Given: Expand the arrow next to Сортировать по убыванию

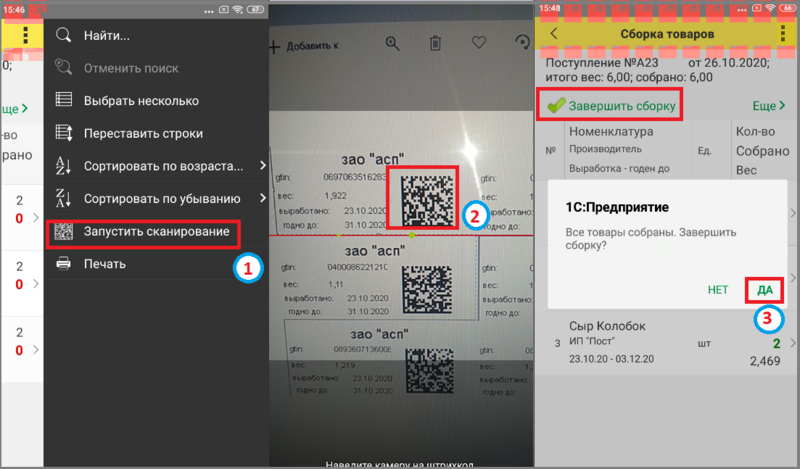Looking at the screenshot, I should [x=262, y=198].
